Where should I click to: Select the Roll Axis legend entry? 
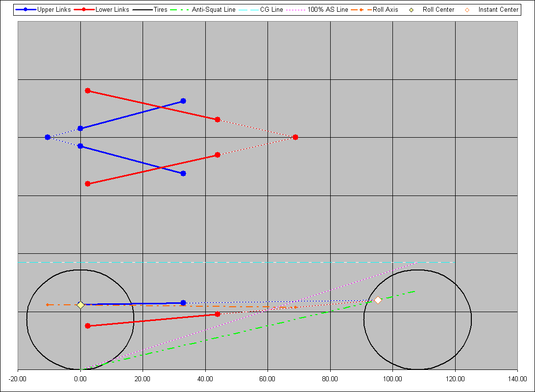click(374, 9)
